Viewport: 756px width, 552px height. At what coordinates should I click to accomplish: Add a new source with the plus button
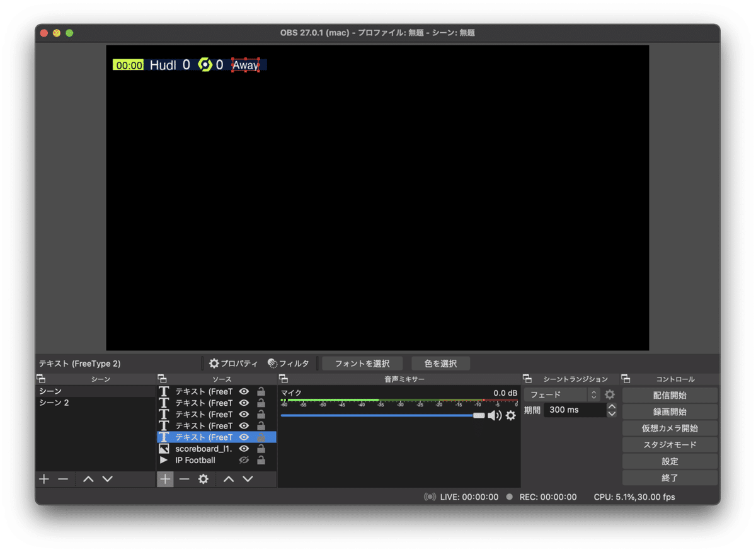click(x=165, y=479)
